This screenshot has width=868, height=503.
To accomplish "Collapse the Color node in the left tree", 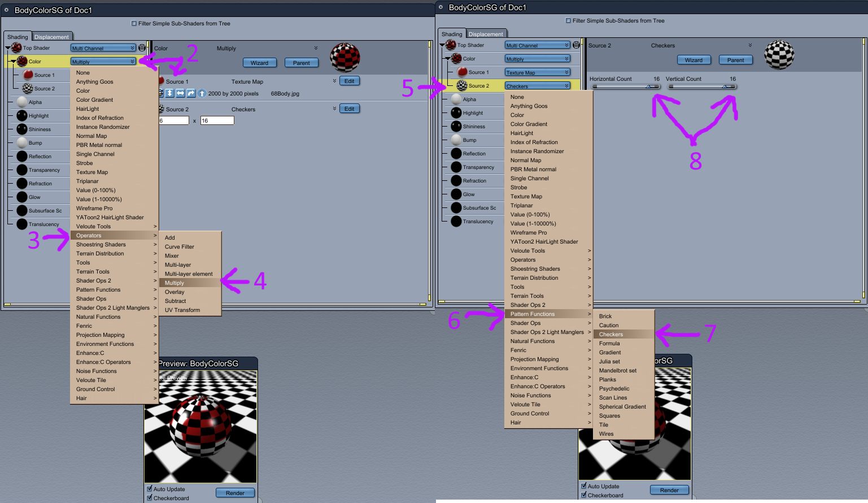I will pos(13,62).
